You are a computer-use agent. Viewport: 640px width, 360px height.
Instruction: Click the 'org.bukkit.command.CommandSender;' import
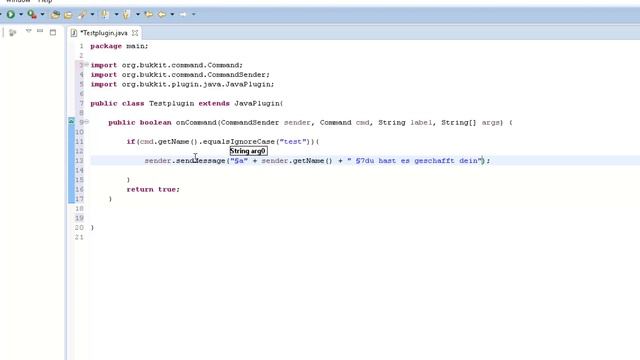click(x=196, y=75)
